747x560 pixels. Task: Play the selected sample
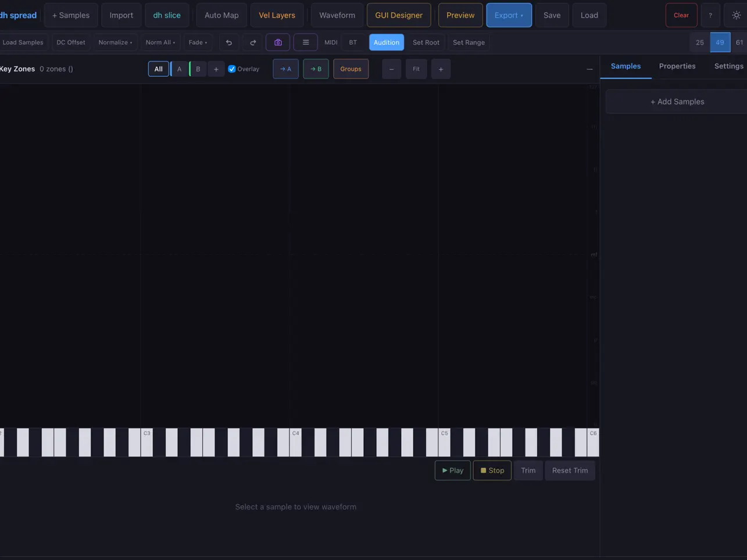(x=453, y=471)
